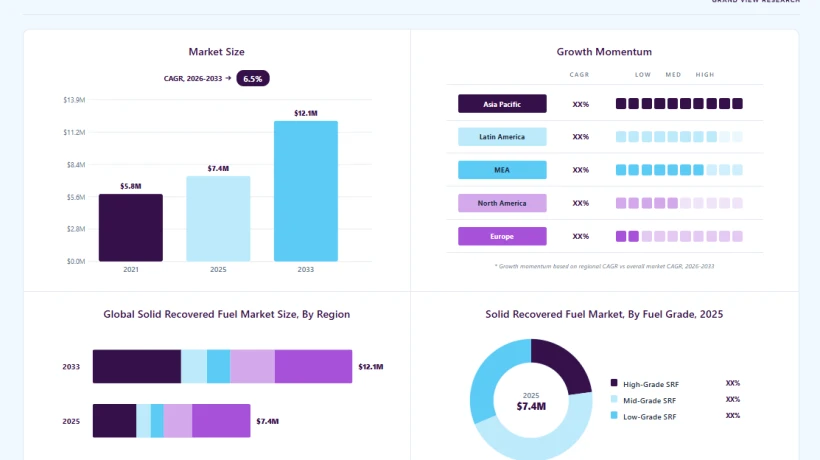Click the 2021 x-axis label
The height and width of the screenshot is (460, 820).
coord(131,270)
